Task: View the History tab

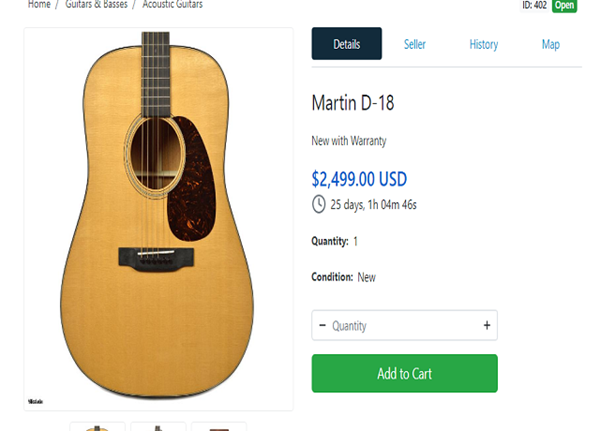Action: [484, 44]
